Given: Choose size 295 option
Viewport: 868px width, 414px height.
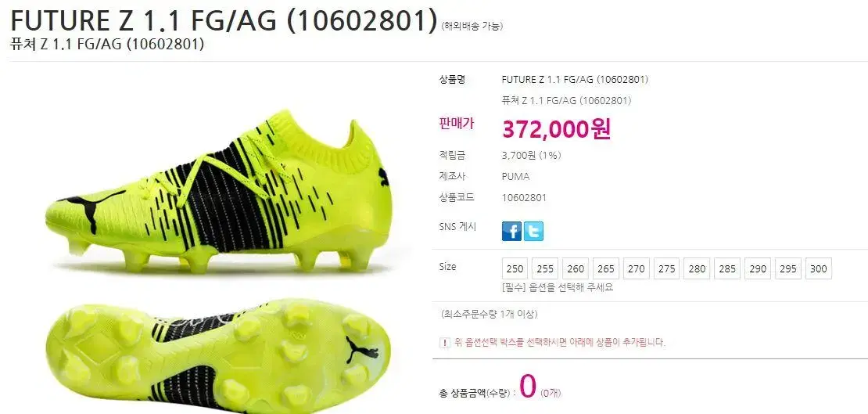Looking at the screenshot, I should pyautogui.click(x=788, y=268).
